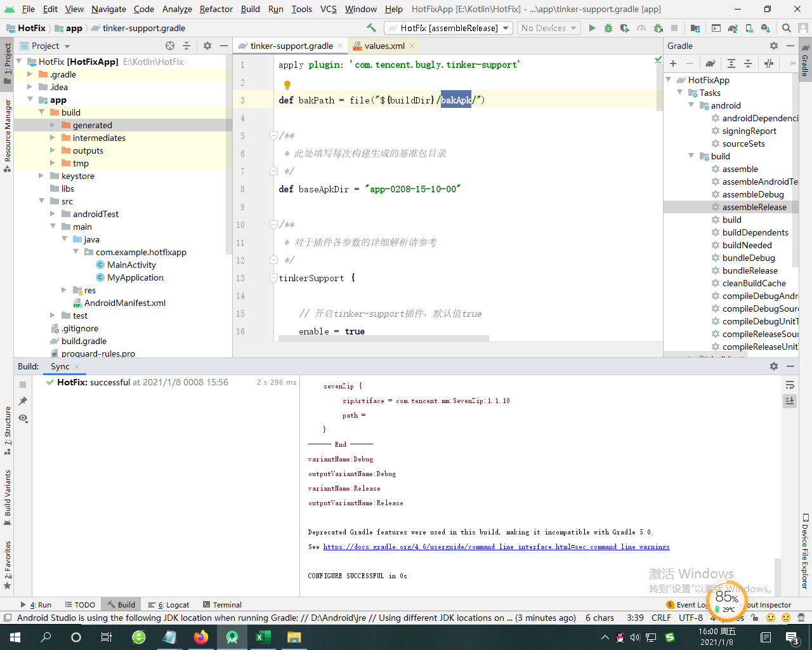Open SDK Manager from toolbar
This screenshot has width=812, height=650.
coord(766,28)
